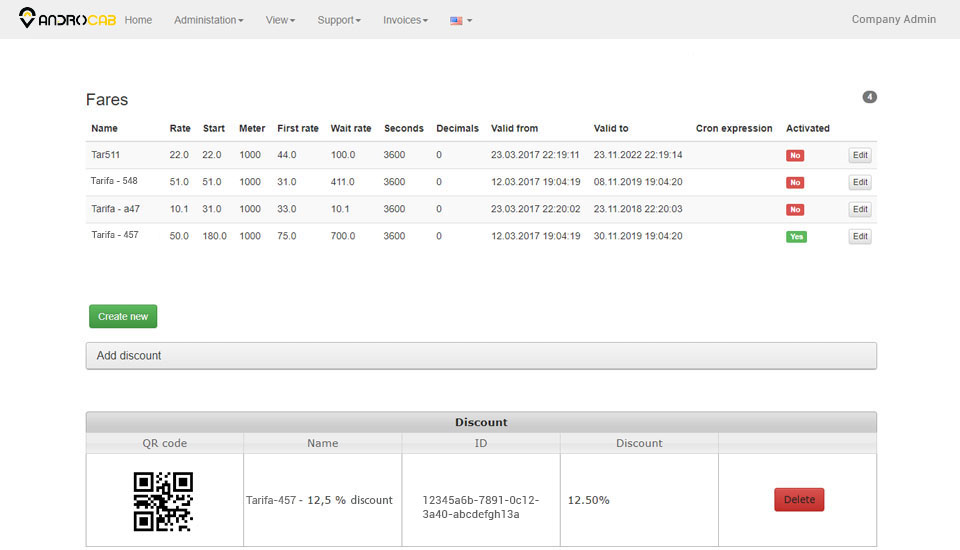
Task: Click the Decimals column header
Action: [x=457, y=128]
